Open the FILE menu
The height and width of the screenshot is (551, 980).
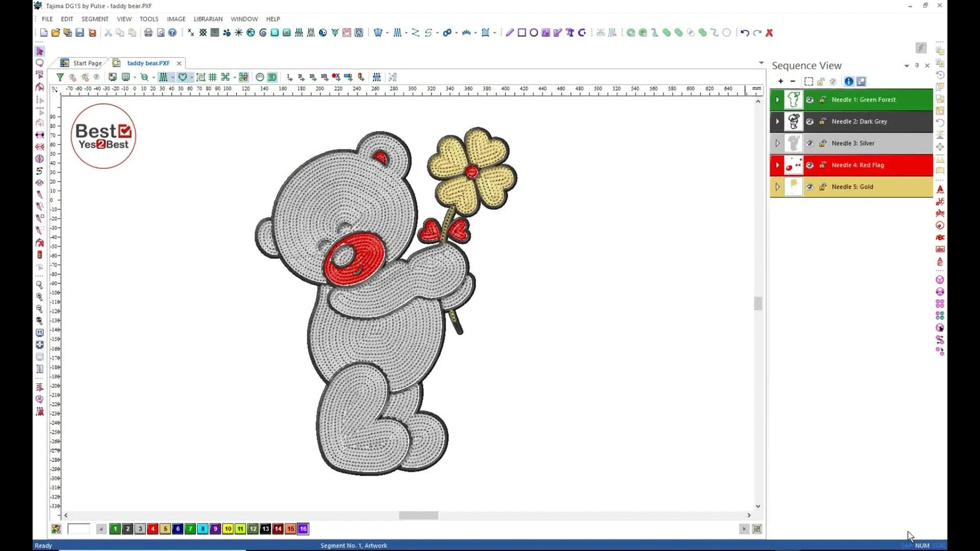click(47, 19)
